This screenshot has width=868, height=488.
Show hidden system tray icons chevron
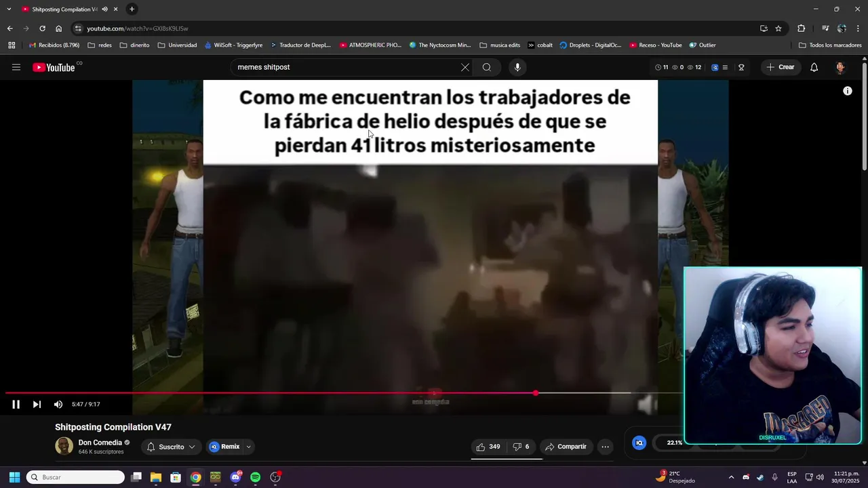pos(731,477)
